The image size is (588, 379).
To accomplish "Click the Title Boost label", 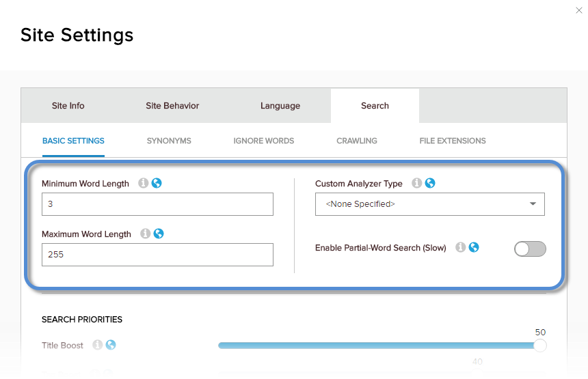I will (x=62, y=346).
